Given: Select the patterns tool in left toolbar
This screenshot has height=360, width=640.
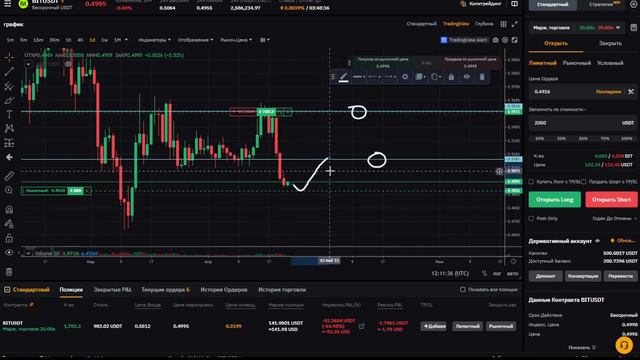Looking at the screenshot, I should (9, 129).
